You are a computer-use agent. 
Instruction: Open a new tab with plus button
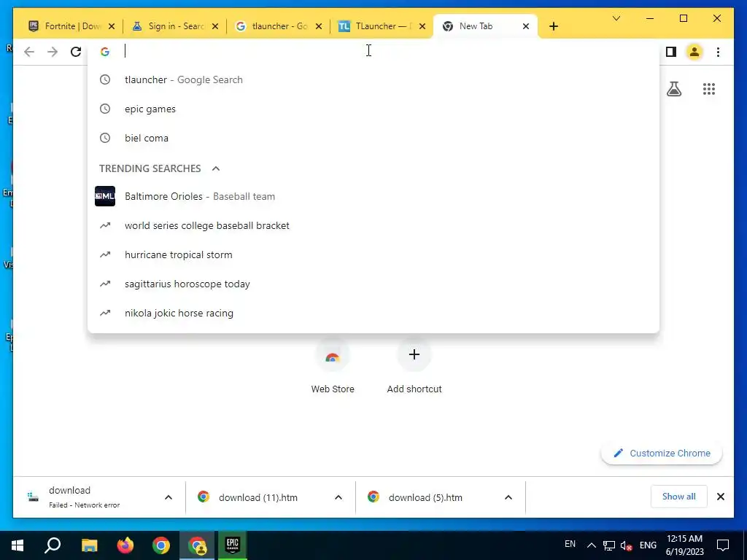(553, 26)
